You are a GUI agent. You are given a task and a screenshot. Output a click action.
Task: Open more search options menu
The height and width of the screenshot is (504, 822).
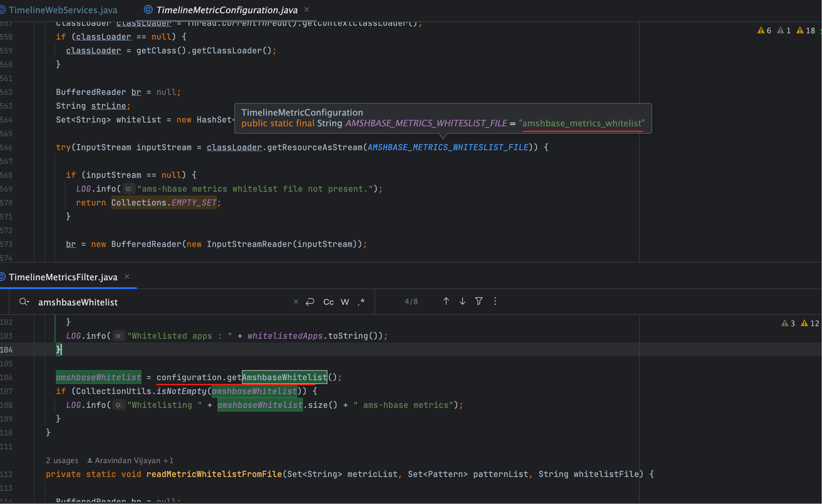click(x=495, y=302)
